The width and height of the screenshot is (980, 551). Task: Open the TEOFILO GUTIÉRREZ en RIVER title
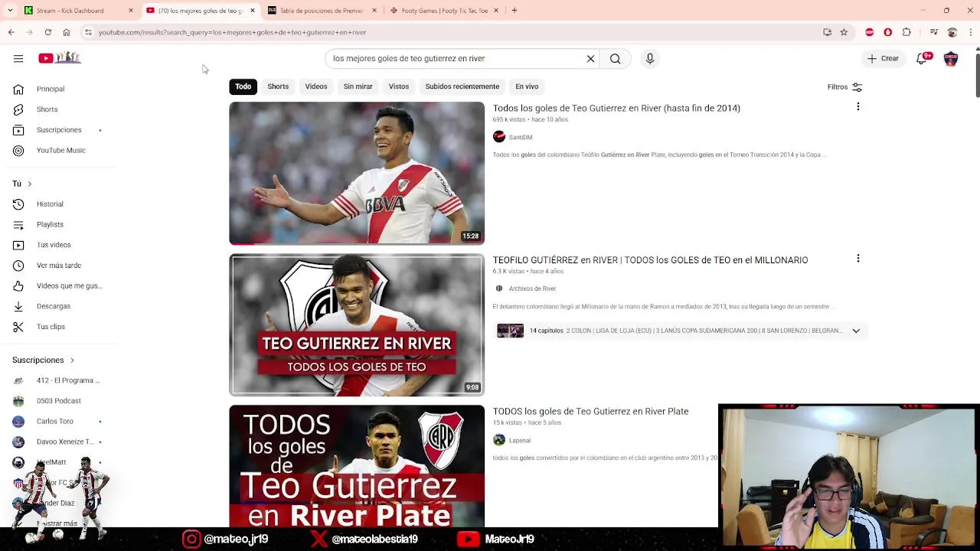click(650, 260)
